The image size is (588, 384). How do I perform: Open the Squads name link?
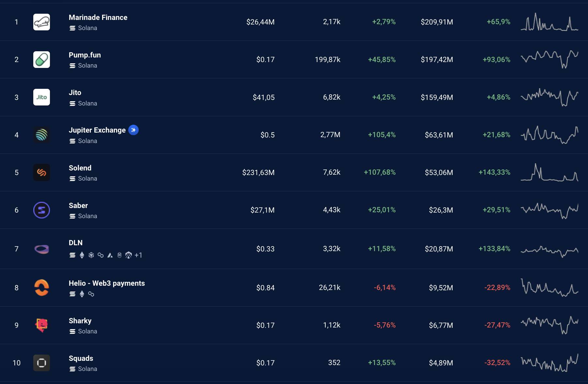point(81,358)
